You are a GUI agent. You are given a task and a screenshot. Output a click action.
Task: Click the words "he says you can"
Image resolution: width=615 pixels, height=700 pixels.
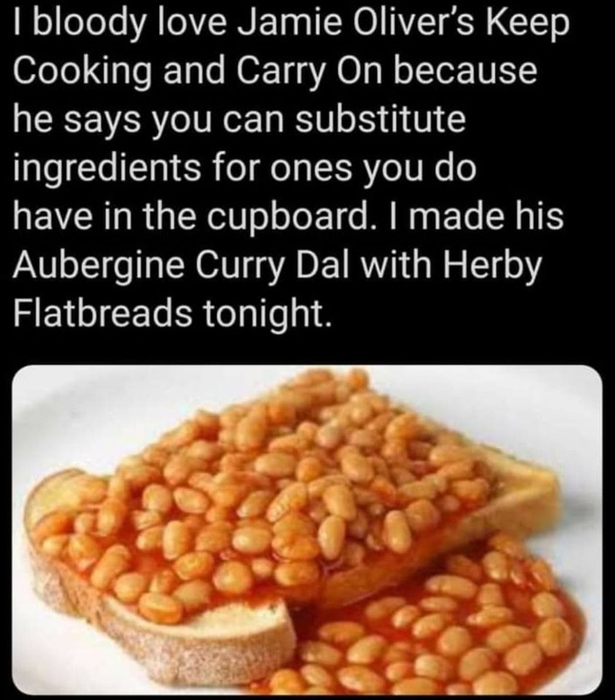[149, 122]
